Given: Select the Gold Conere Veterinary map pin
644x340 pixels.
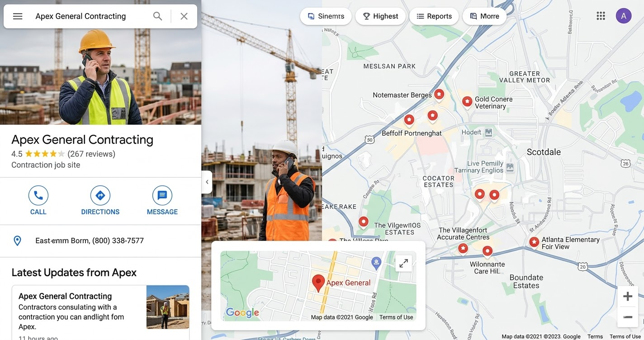Looking at the screenshot, I should 467,102.
